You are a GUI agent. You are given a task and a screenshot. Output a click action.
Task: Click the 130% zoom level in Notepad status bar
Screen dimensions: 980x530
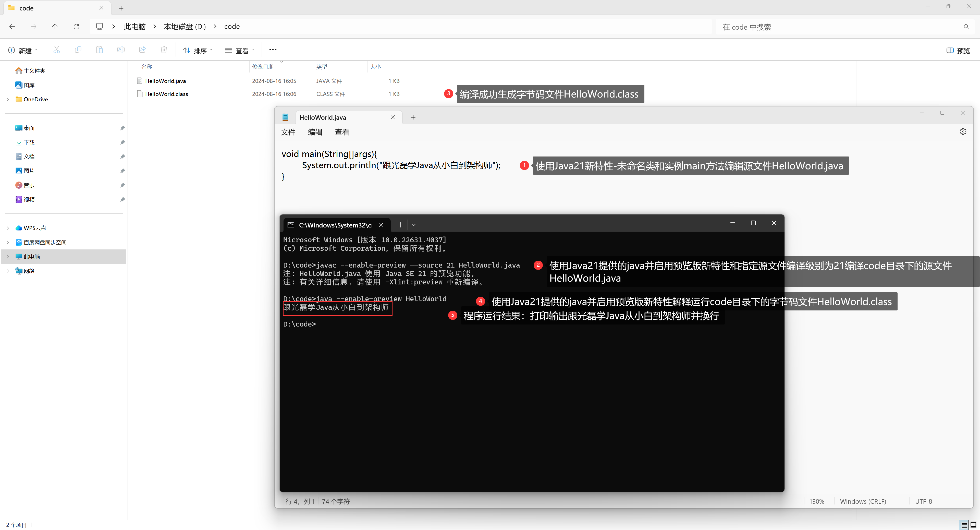pyautogui.click(x=816, y=501)
